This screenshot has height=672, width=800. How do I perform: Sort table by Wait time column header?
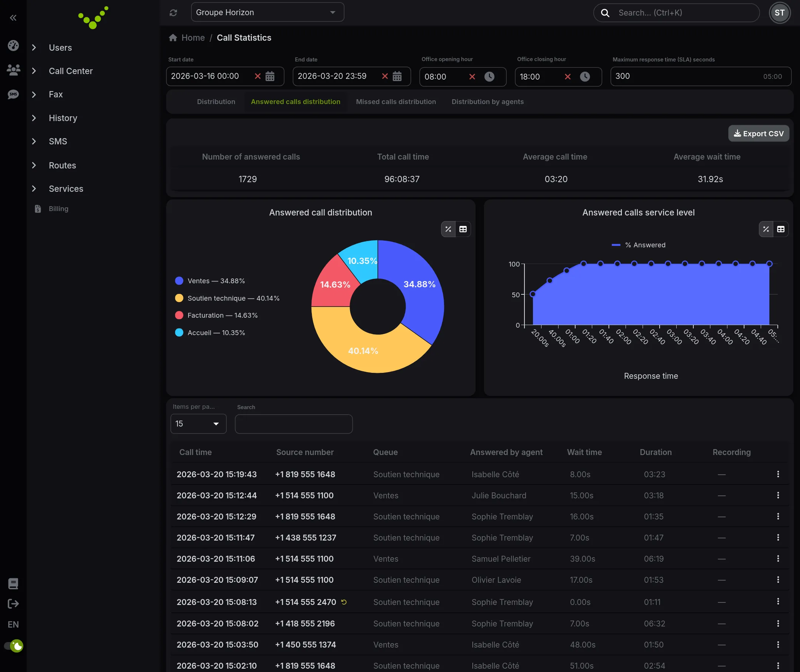584,452
